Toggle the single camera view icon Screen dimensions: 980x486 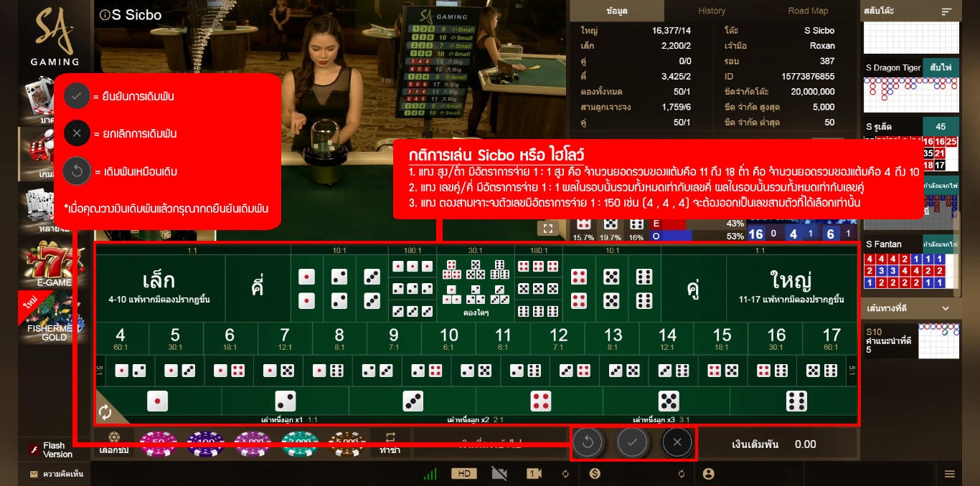[534, 474]
